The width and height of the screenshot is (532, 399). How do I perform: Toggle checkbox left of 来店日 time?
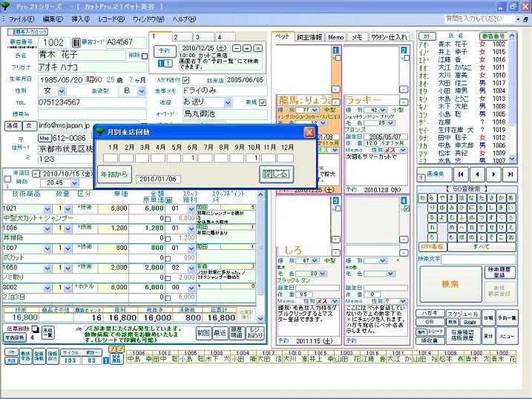pos(7,179)
